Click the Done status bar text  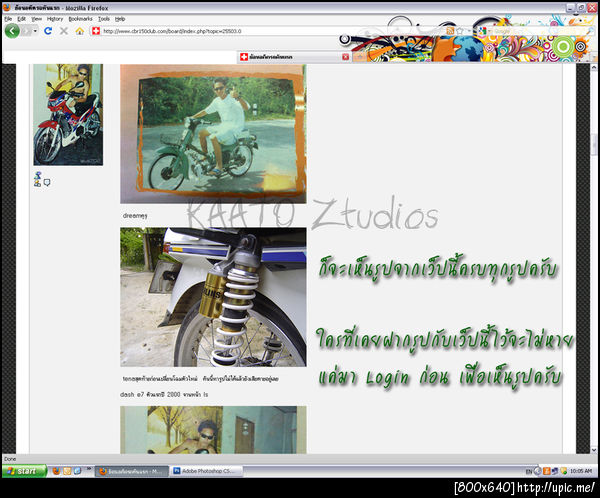(10, 459)
